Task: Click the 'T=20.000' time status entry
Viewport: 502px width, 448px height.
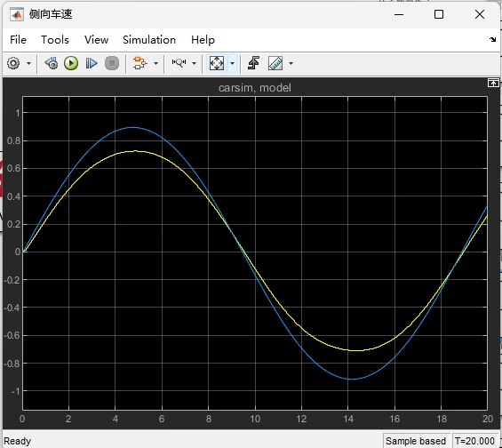Action: [474, 441]
